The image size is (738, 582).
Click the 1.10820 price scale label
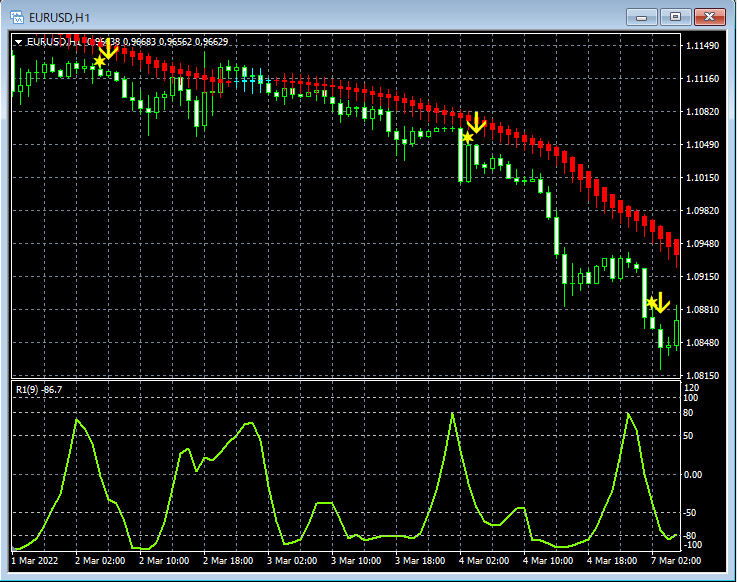click(x=702, y=112)
